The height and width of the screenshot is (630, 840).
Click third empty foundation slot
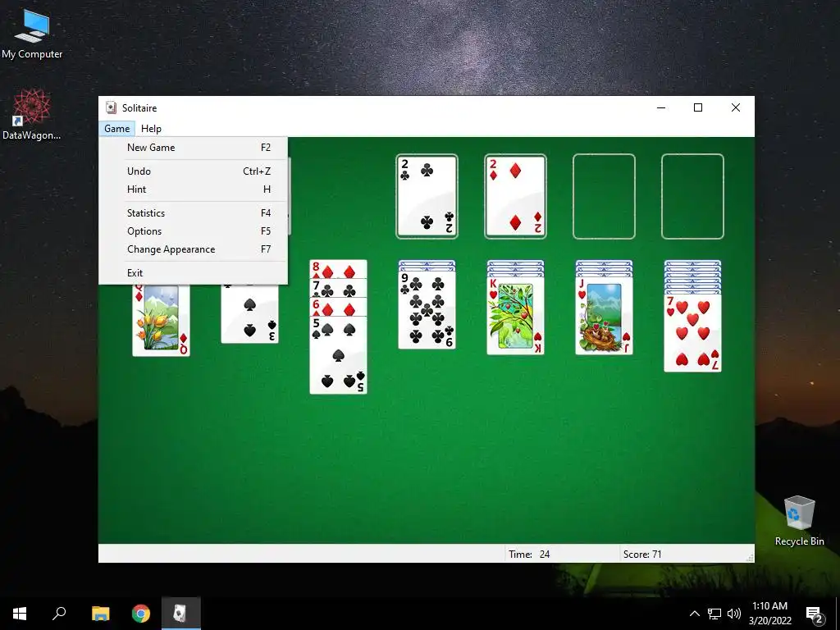pyautogui.click(x=604, y=196)
